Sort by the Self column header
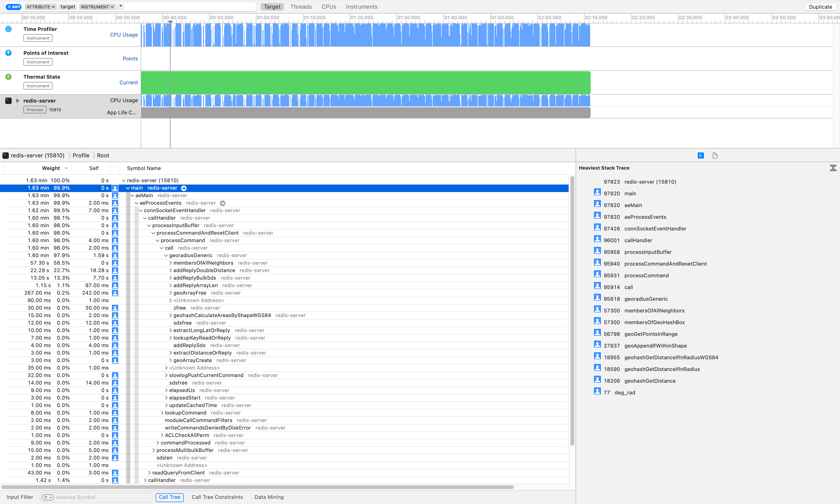The height and width of the screenshot is (504, 840). (94, 168)
